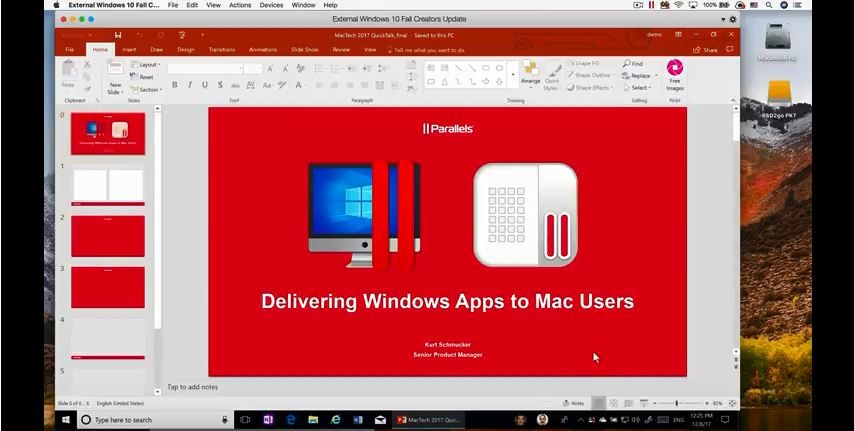Add a New Slide
The width and height of the screenshot is (854, 431).
pos(115,77)
